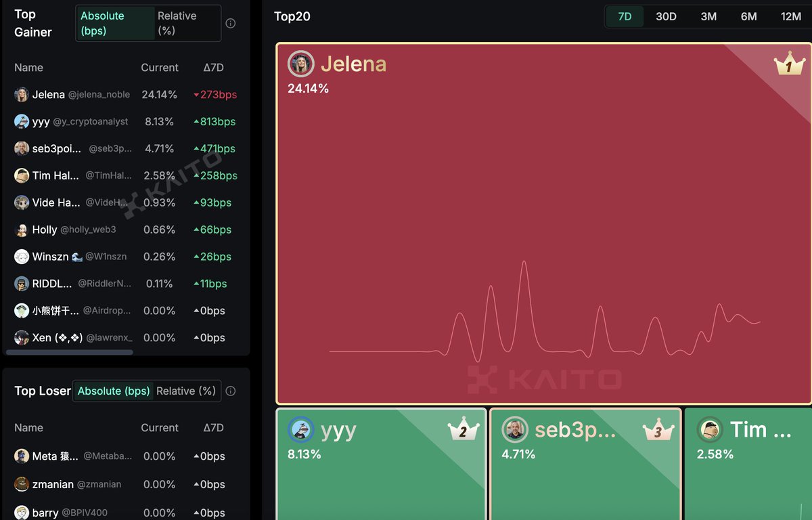The image size is (812, 520).
Task: Open the Tim ... 2.58% treemap tile
Action: tap(748, 464)
